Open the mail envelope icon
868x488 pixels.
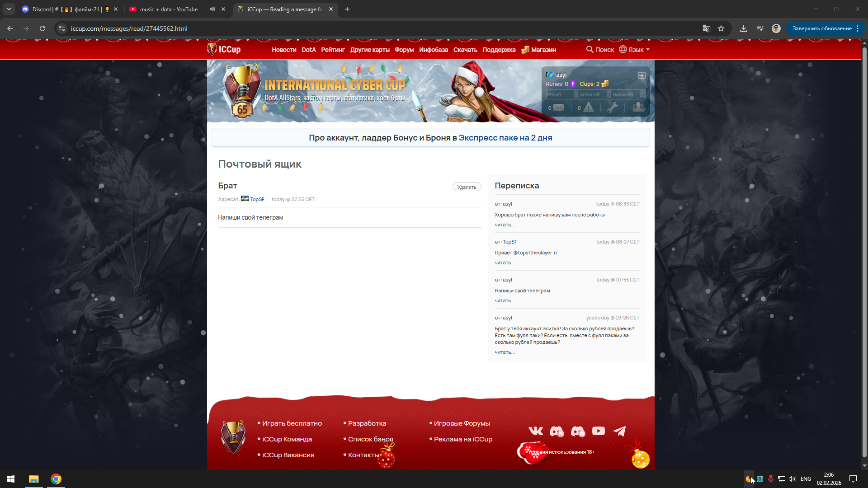coord(559,108)
